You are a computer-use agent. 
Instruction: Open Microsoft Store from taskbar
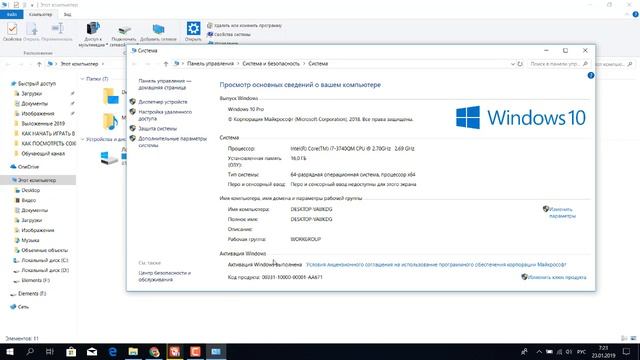point(71,351)
